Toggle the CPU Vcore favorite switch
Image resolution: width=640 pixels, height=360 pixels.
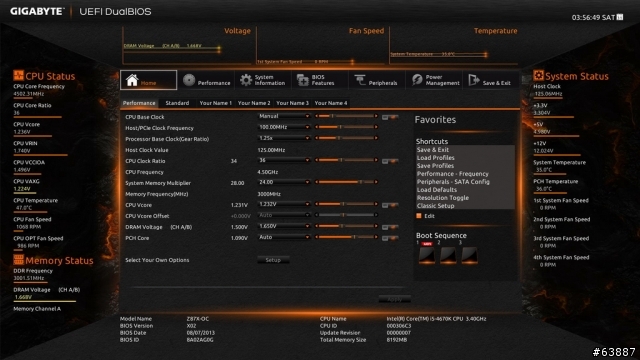pyautogui.click(x=390, y=205)
